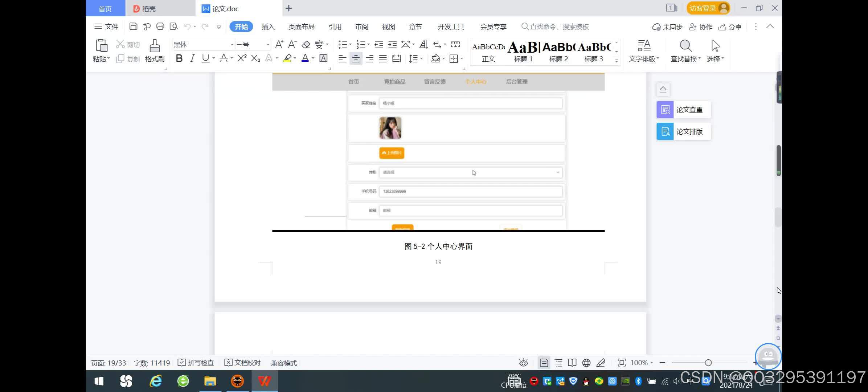
Task: Toggle Underline formatting
Action: [x=205, y=58]
